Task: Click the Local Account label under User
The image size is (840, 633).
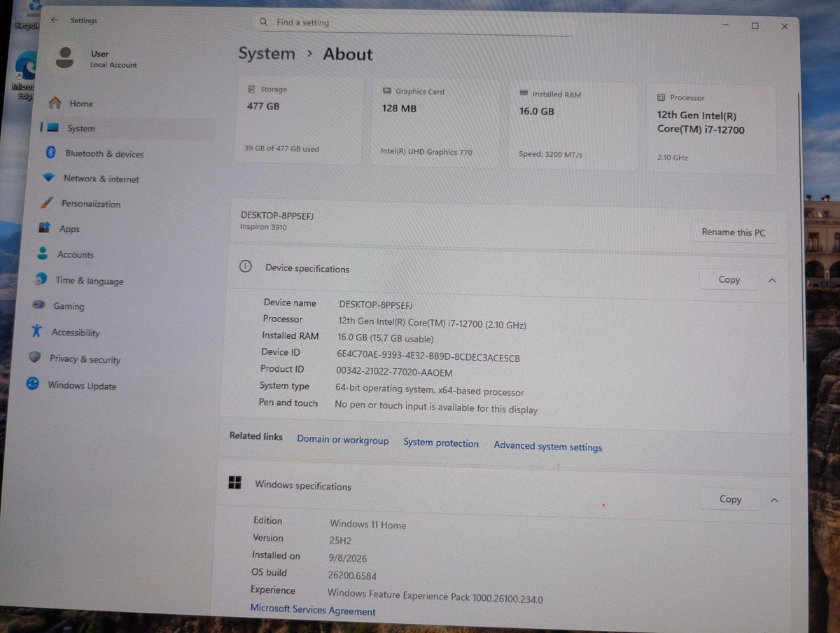Action: pos(113,65)
